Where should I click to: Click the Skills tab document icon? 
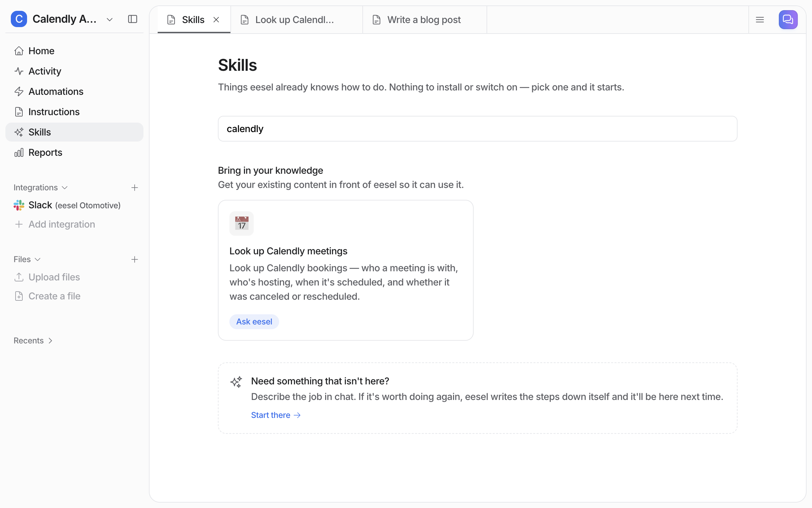point(171,20)
